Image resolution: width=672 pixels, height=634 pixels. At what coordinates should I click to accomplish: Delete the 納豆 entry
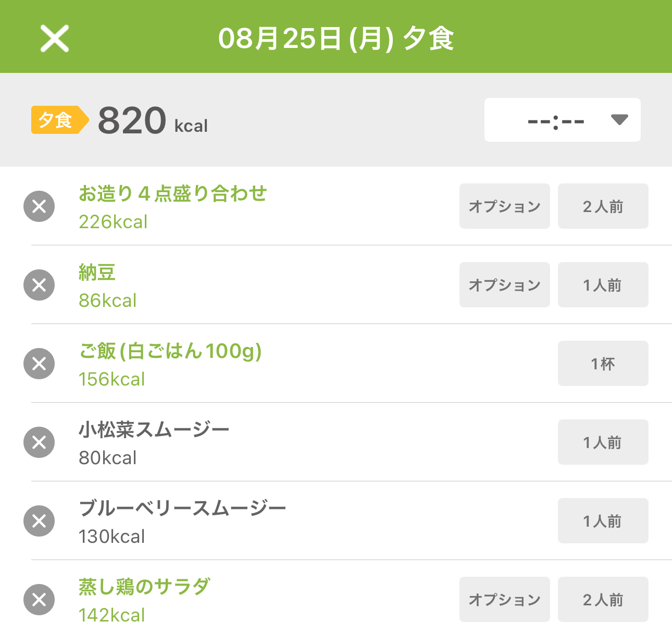click(39, 285)
